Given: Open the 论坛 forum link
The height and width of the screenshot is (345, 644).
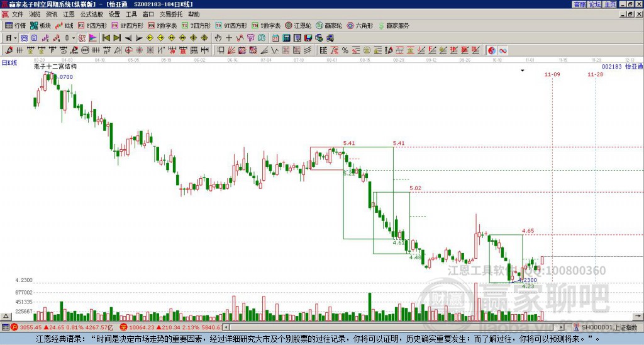Looking at the screenshot, I should click(594, 4).
